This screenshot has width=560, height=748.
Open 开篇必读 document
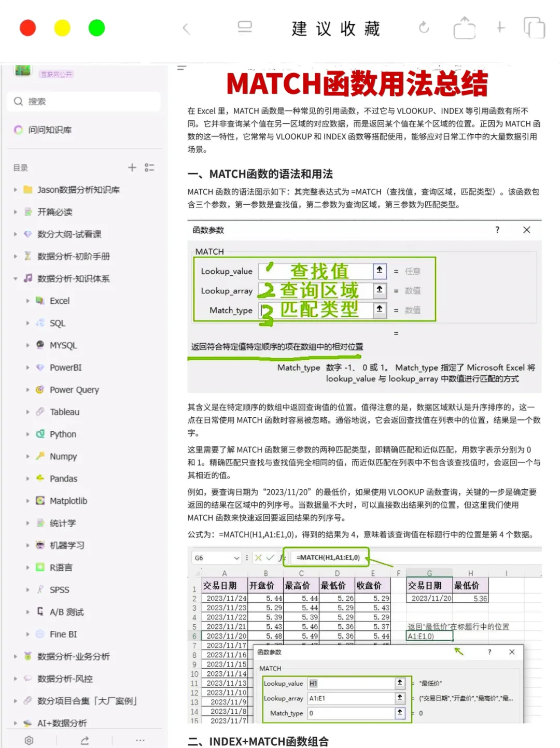(x=55, y=212)
